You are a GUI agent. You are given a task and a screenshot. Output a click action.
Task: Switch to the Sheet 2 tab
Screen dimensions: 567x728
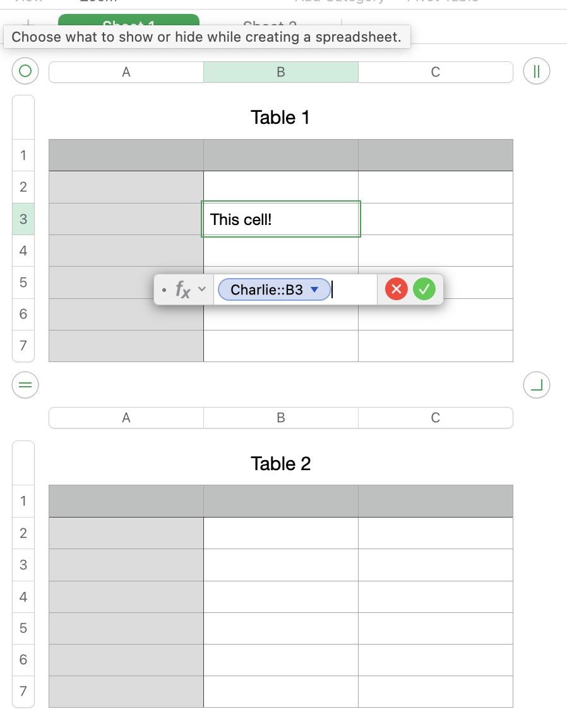coord(270,23)
